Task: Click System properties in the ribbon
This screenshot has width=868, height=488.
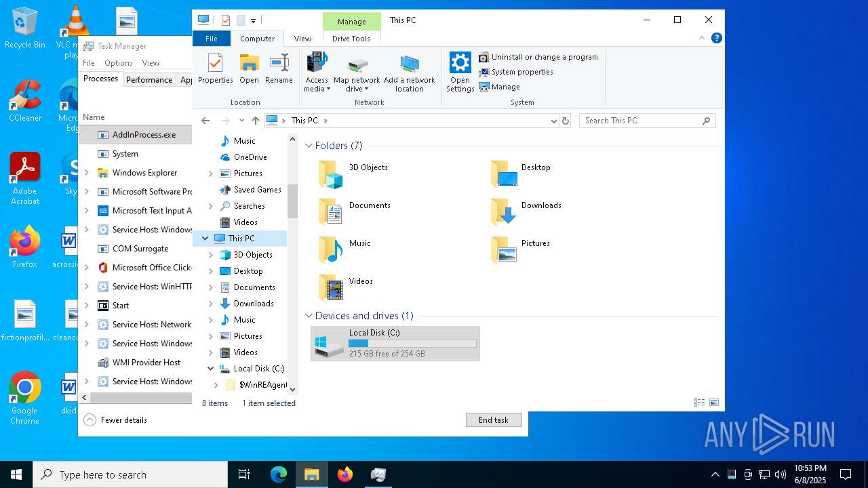Action: pos(515,72)
